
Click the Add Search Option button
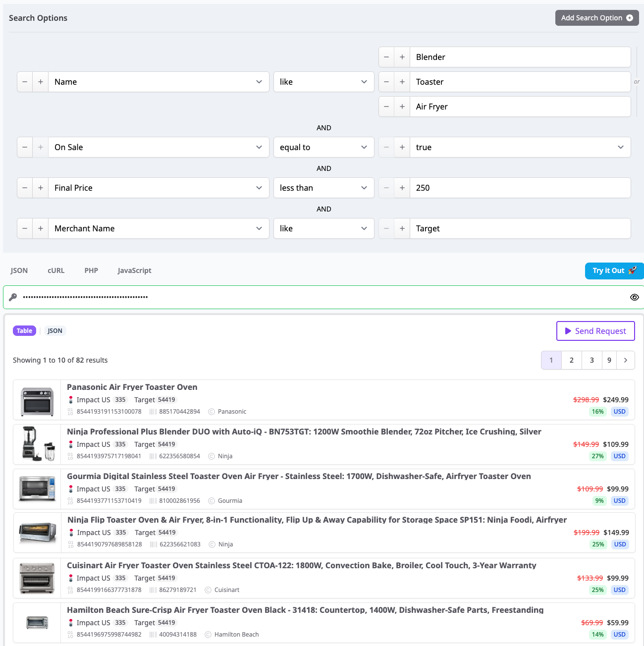tap(597, 18)
